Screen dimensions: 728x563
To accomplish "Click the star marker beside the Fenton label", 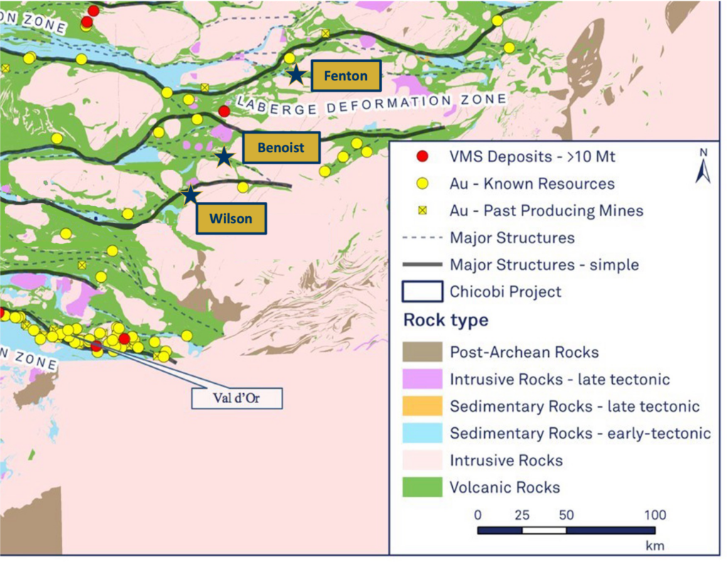I will click(296, 74).
